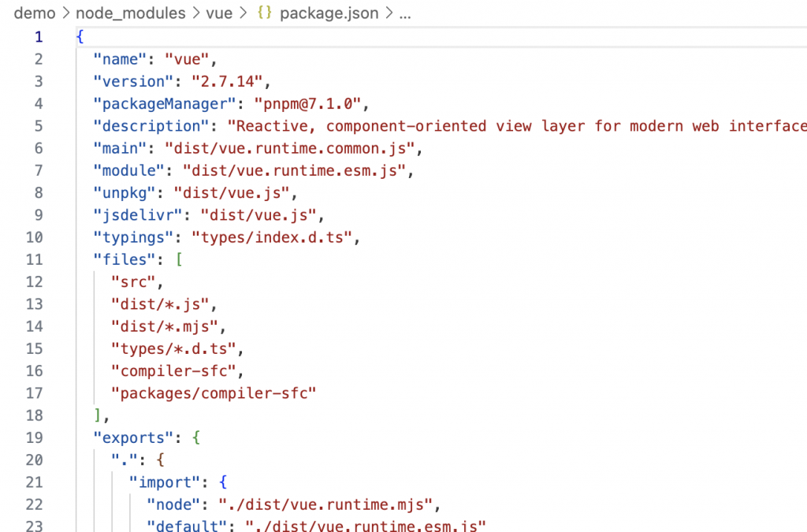This screenshot has width=807, height=532.
Task: Click the opening brace after "exports"
Action: [x=196, y=437]
